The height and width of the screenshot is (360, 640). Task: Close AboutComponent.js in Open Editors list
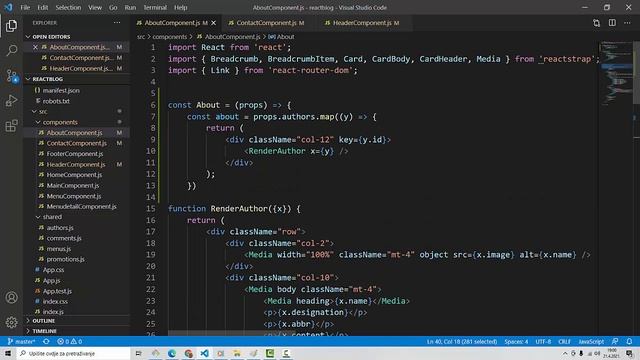tap(35, 47)
